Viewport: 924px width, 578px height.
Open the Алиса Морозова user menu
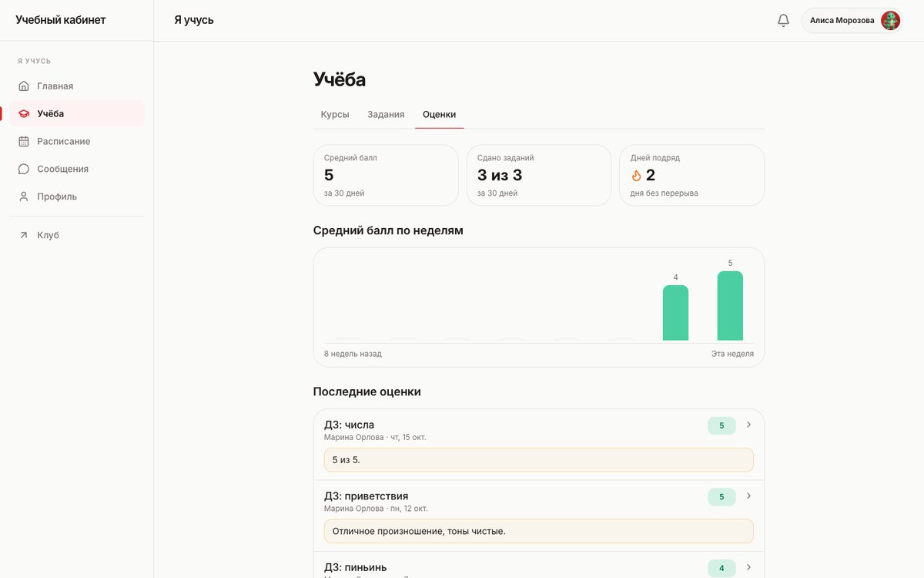point(852,21)
